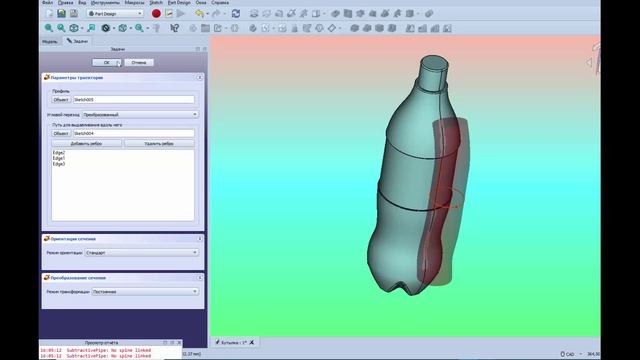The width and height of the screenshot is (640, 360).
Task: Start macro recording with red circle
Action: [156, 13]
